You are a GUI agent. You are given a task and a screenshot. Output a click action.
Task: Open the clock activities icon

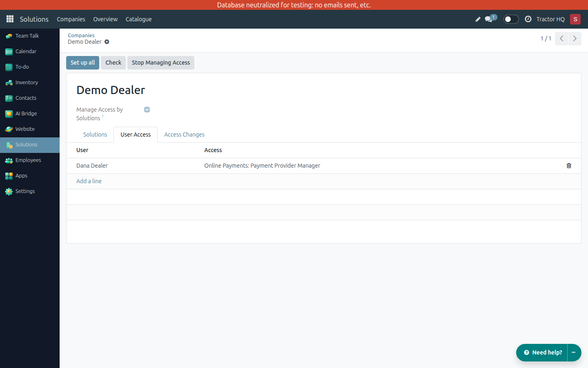528,19
